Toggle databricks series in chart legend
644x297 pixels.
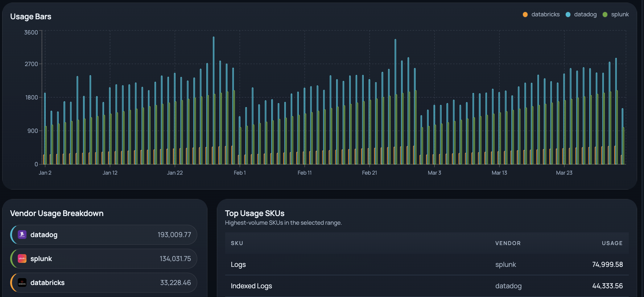point(541,15)
